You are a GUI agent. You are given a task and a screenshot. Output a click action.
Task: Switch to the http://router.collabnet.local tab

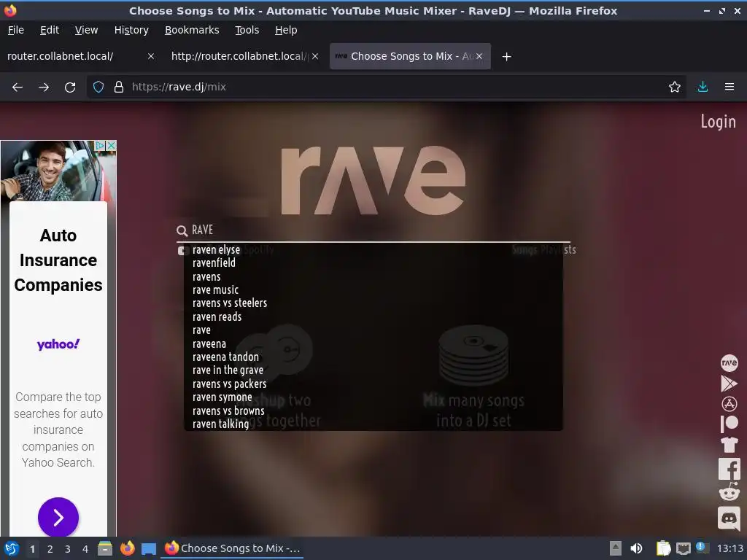pos(244,56)
